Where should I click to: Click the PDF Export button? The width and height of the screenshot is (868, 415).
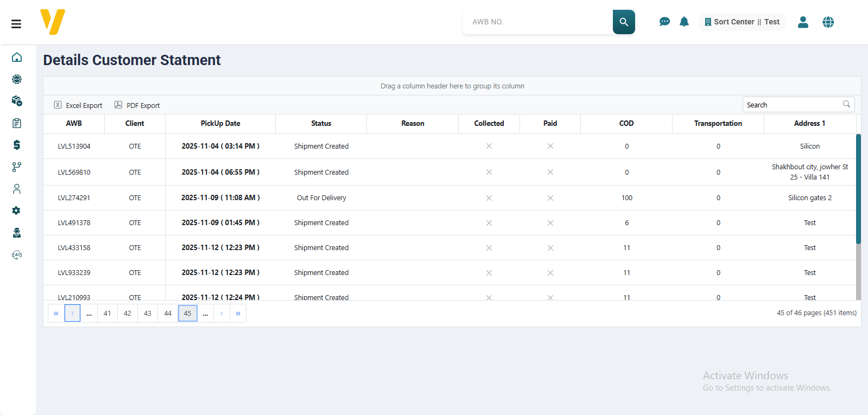pyautogui.click(x=137, y=105)
